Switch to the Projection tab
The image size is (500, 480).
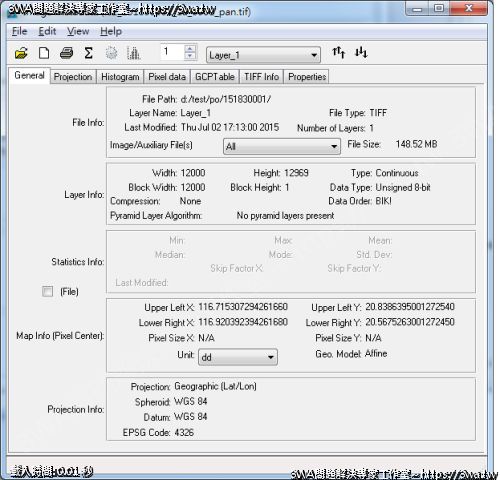click(73, 77)
